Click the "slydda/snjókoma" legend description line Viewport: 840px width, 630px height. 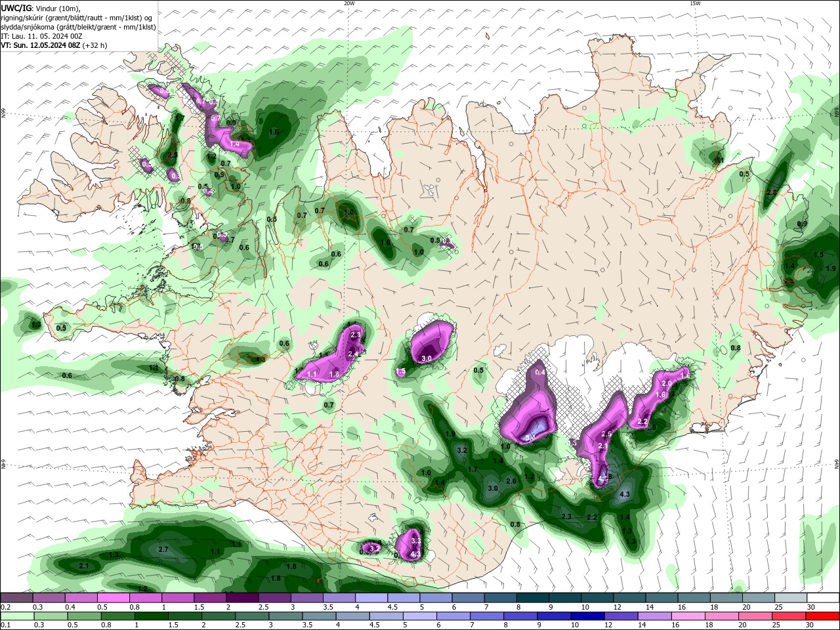pyautogui.click(x=78, y=27)
